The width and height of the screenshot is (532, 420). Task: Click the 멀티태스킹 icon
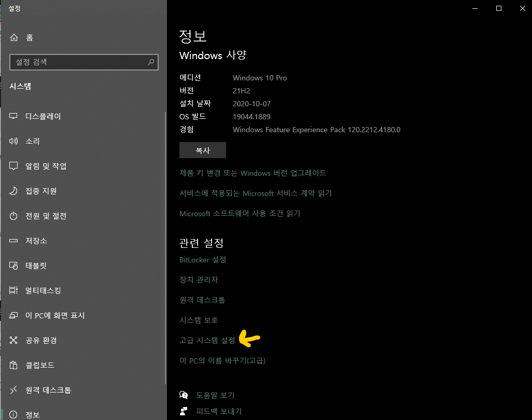[x=13, y=290]
